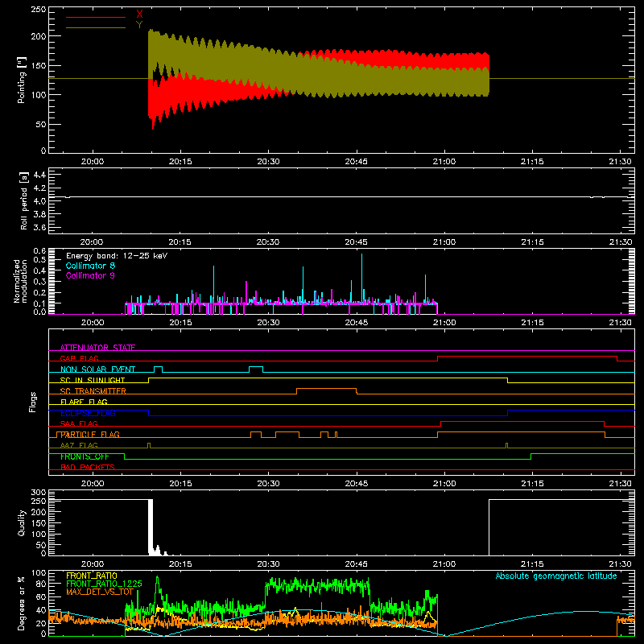Click the 'Degrees or %' axis title
Screen dimensions: 644x644
click(22, 603)
